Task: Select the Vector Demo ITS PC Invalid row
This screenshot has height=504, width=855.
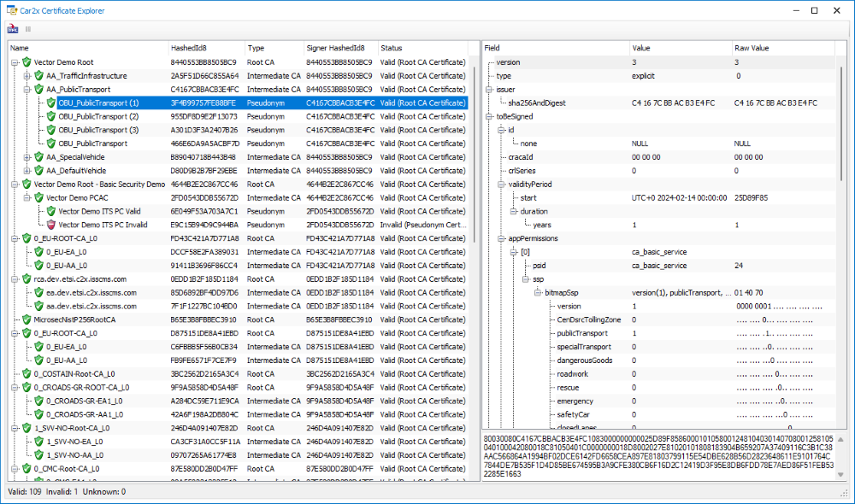Action: [x=239, y=225]
